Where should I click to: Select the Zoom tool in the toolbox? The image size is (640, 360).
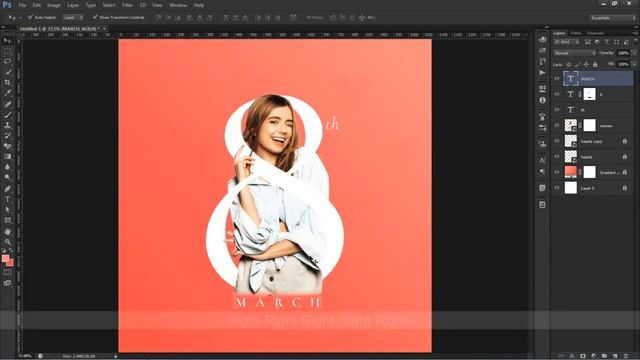tap(7, 242)
